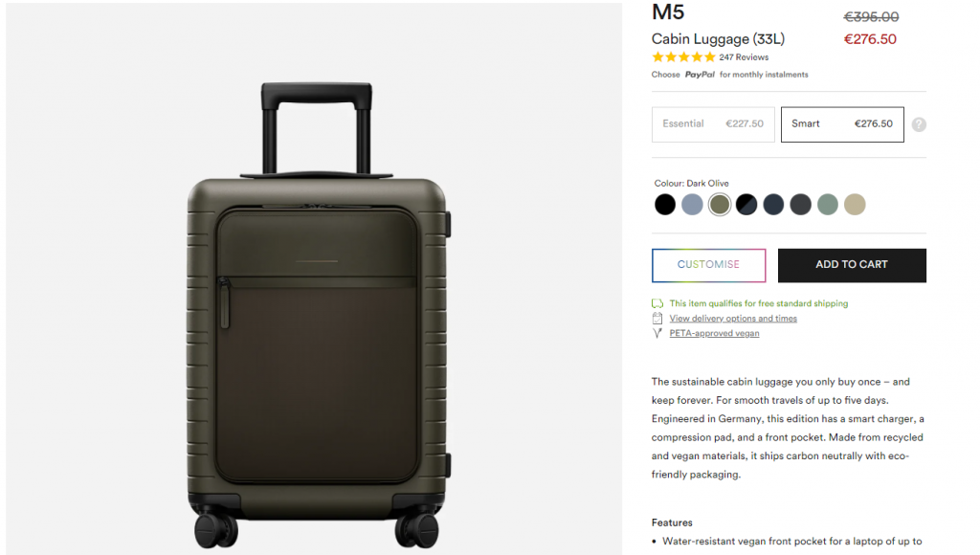Click the CUSTOMISE button

[709, 265]
